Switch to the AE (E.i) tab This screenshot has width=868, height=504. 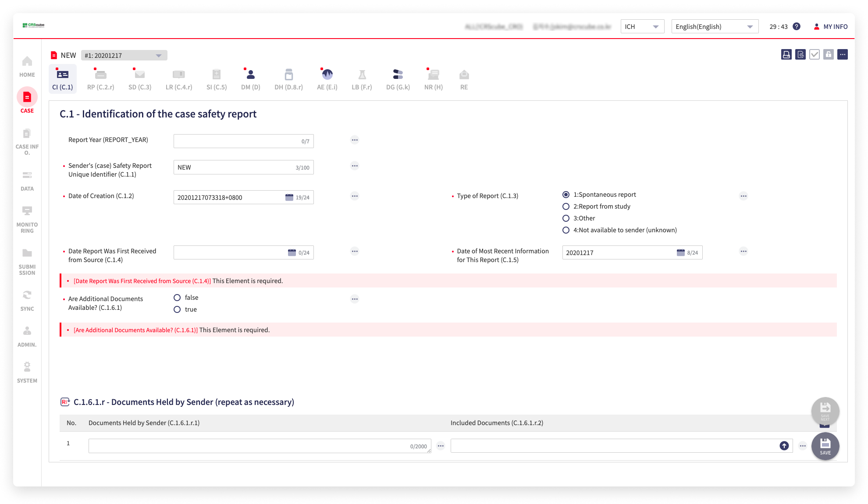[x=327, y=79]
